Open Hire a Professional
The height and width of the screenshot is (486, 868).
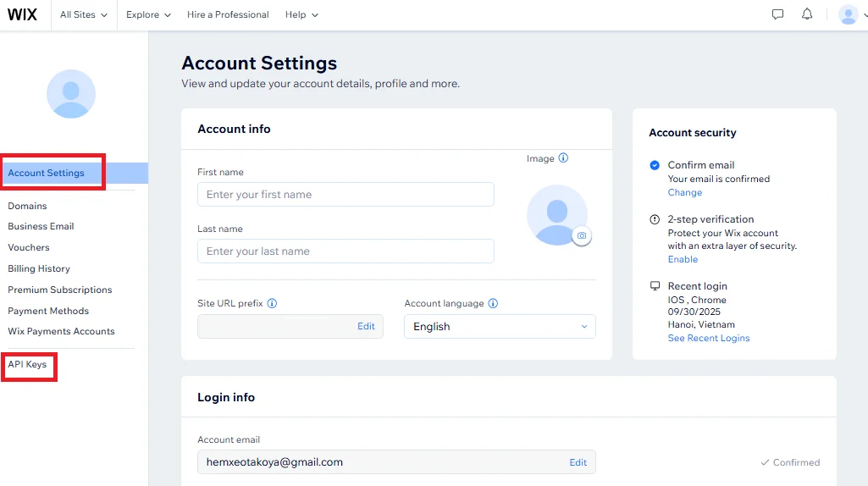tap(228, 15)
